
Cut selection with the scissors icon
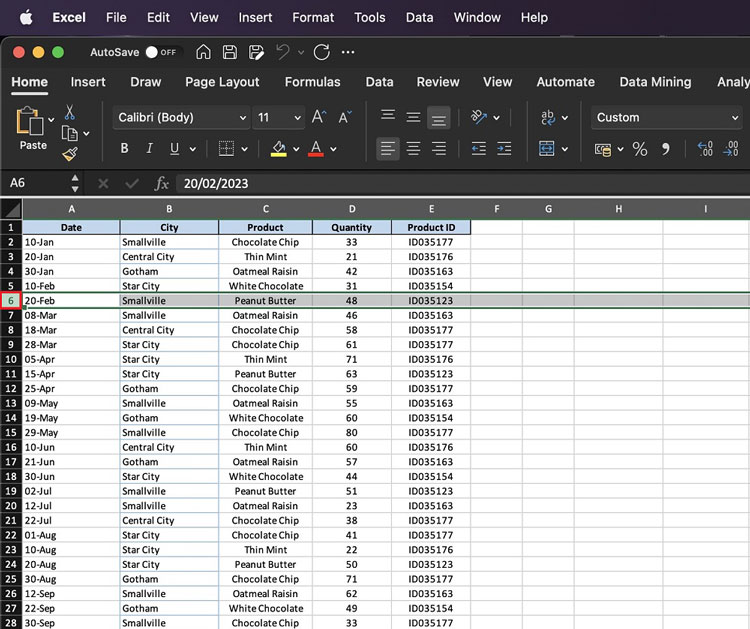click(x=70, y=112)
